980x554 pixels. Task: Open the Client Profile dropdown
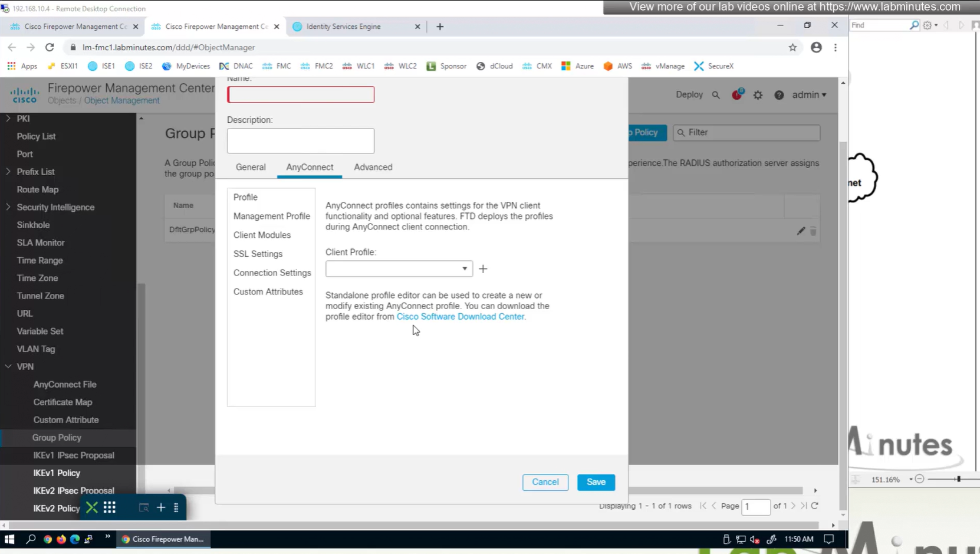[x=399, y=269]
